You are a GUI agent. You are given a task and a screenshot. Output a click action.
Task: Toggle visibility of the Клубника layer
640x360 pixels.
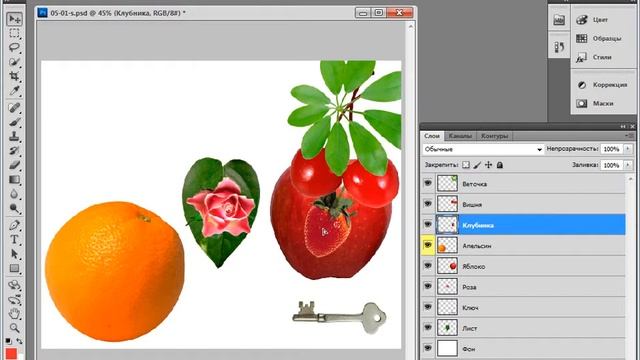428,224
